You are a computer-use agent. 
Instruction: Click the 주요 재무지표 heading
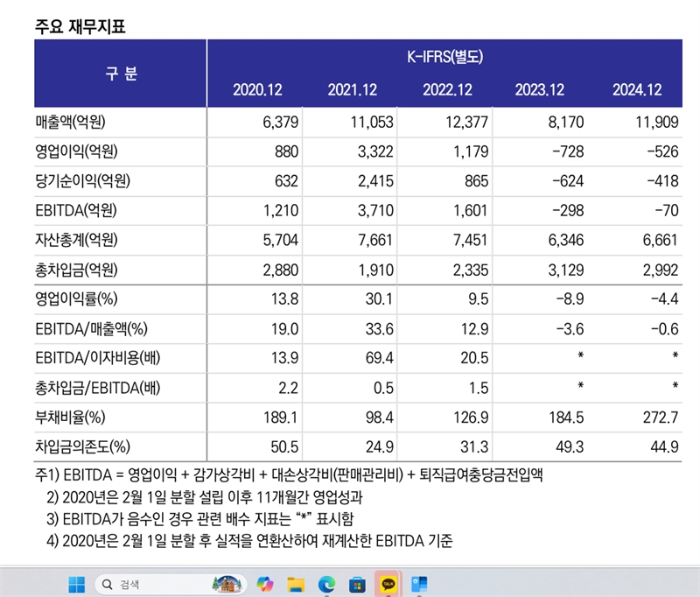80,26
